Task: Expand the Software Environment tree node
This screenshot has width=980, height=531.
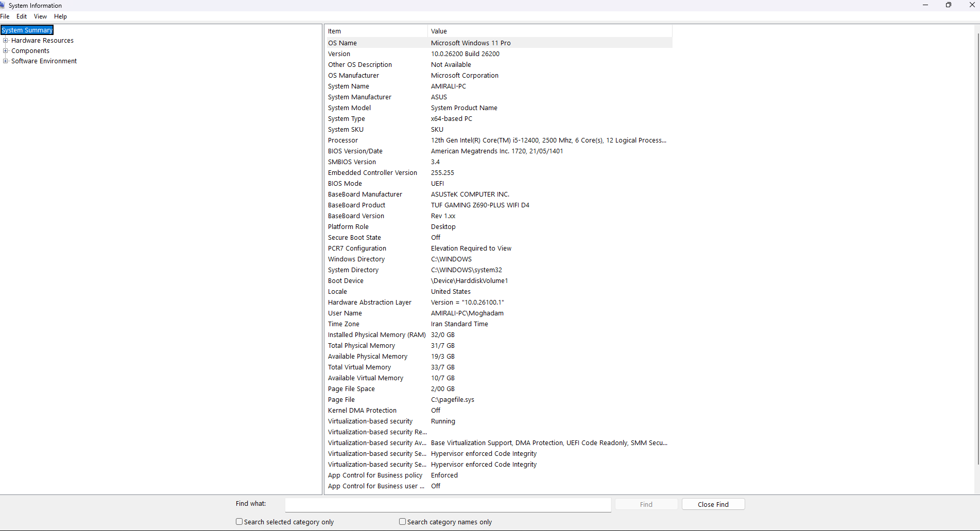Action: coord(6,61)
